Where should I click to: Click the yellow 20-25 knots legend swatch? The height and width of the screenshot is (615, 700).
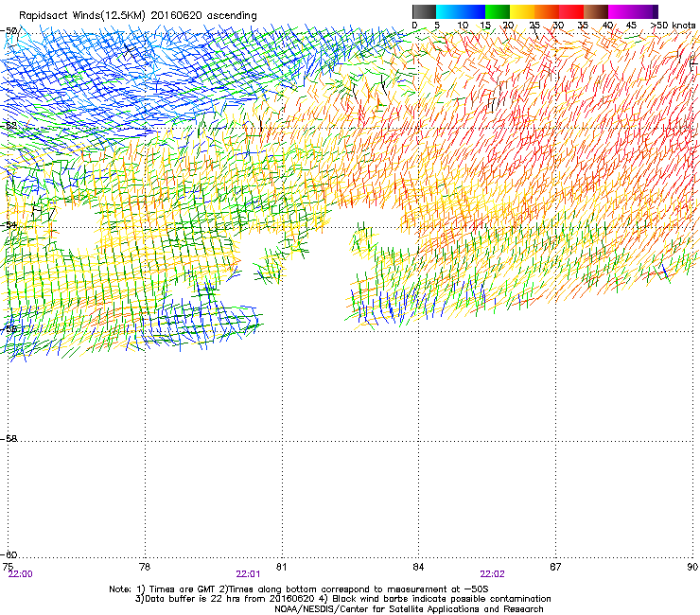pyautogui.click(x=522, y=11)
